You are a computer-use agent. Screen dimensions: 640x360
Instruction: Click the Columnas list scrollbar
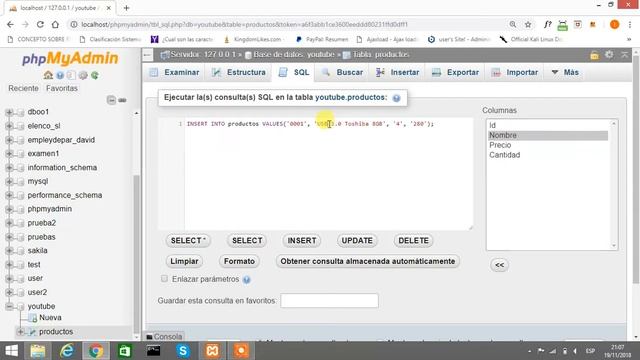(613, 184)
